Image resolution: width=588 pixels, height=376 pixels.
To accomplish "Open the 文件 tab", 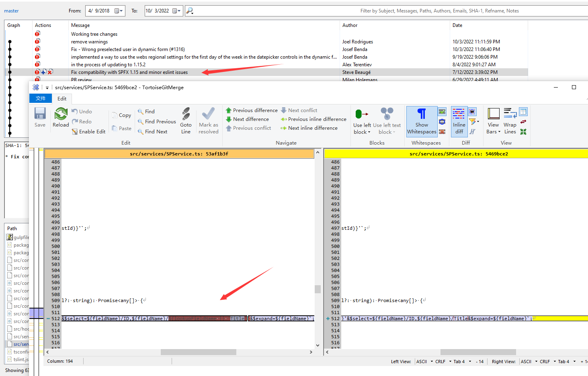I will [41, 98].
